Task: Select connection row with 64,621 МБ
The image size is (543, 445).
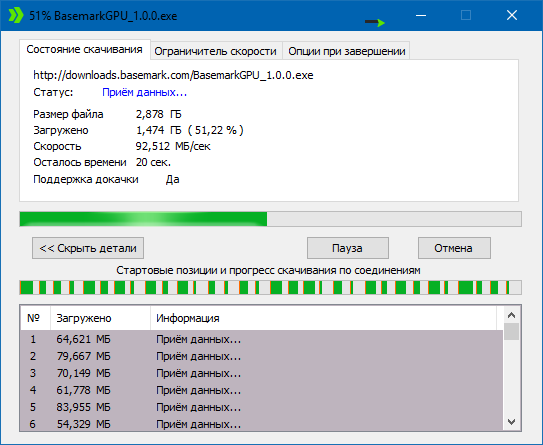Action: pyautogui.click(x=261, y=339)
